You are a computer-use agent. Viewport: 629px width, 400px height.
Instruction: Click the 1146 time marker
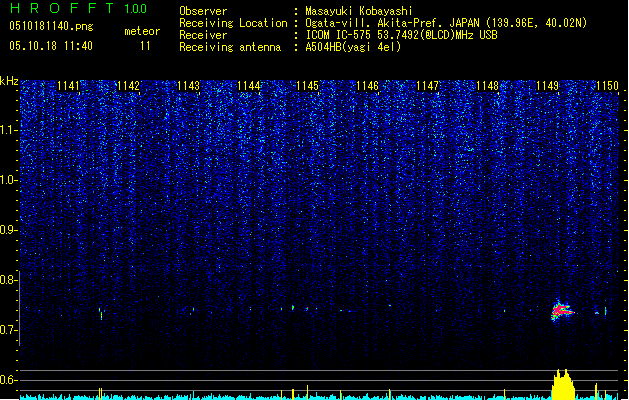(x=367, y=86)
